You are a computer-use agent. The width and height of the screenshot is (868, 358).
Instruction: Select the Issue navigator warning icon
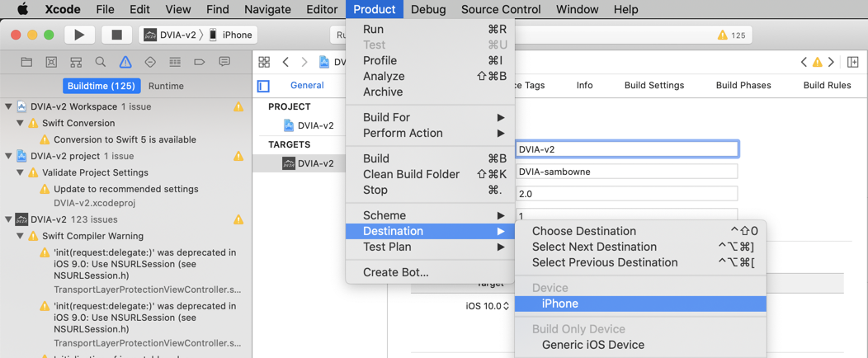pos(125,62)
